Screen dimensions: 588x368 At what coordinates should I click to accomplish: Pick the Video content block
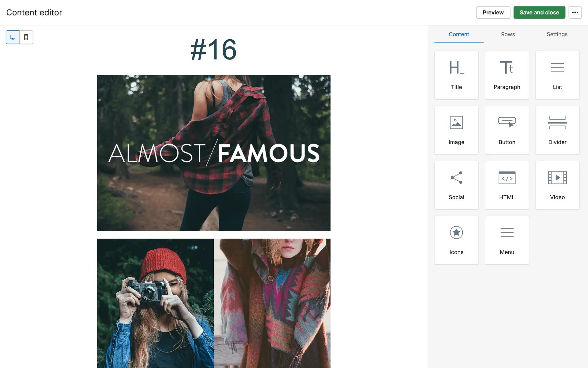pyautogui.click(x=557, y=185)
